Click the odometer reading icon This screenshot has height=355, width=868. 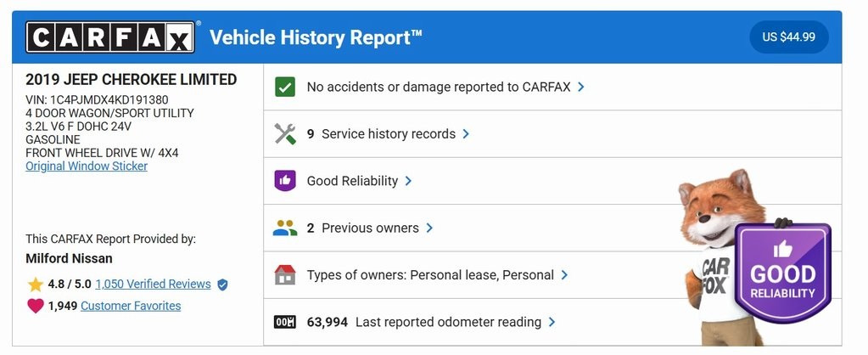click(285, 322)
